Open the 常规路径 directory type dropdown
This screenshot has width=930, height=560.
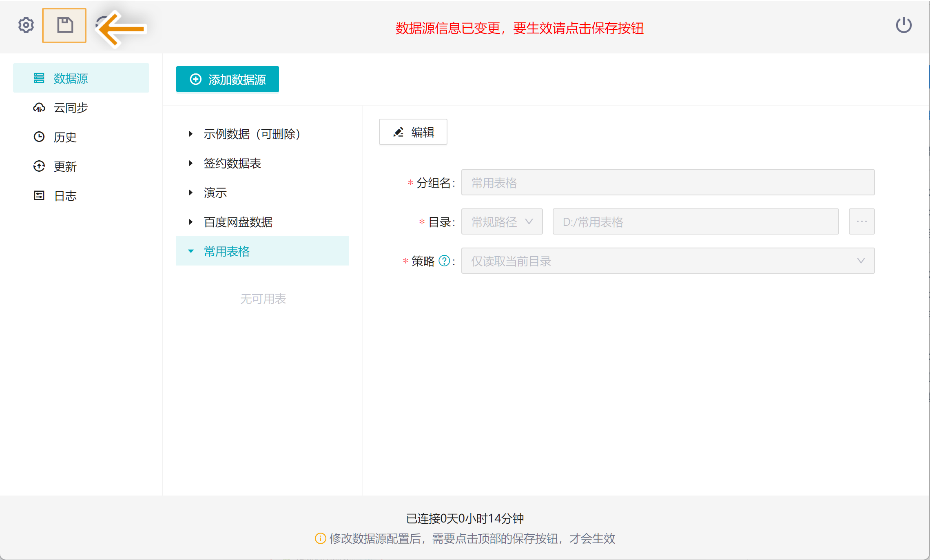click(x=502, y=222)
